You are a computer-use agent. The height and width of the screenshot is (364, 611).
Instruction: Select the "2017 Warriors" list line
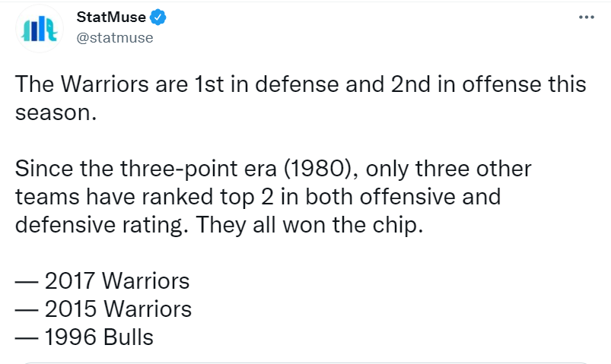[x=103, y=281]
